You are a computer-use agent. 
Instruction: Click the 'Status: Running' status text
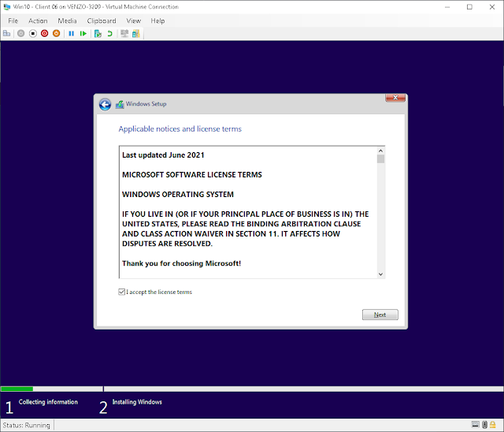point(26,425)
